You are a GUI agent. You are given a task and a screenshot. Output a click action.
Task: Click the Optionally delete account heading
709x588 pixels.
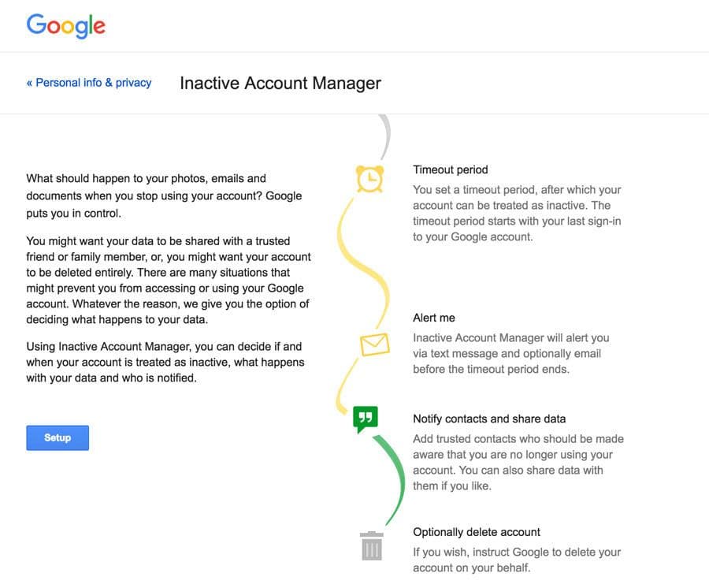(x=477, y=532)
